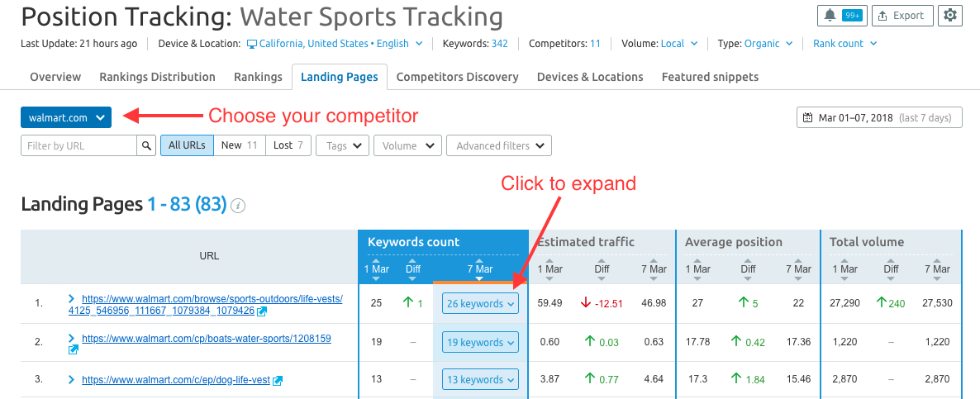Click the Filter by URL input field
Viewport: 980px width, 399px height.
pyautogui.click(x=79, y=145)
